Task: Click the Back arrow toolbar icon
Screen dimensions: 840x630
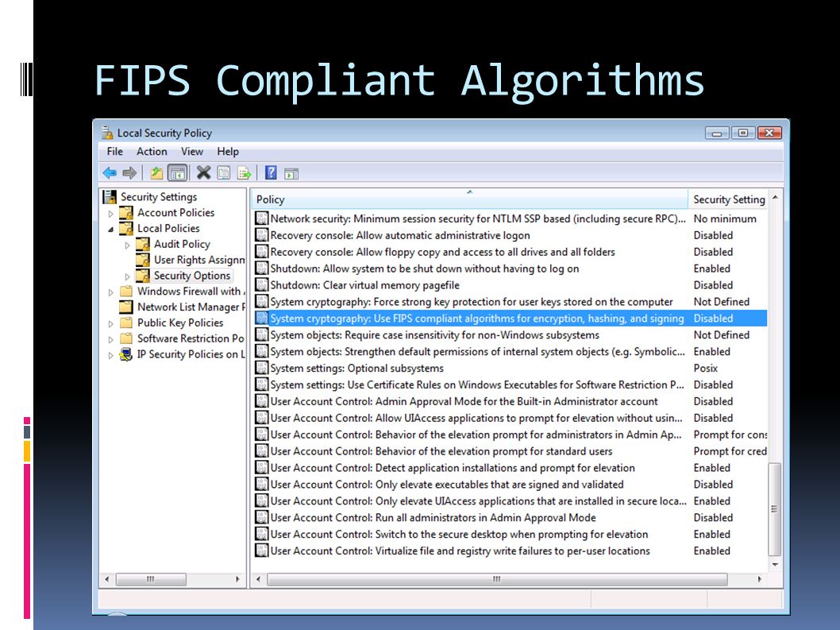Action: tap(110, 172)
